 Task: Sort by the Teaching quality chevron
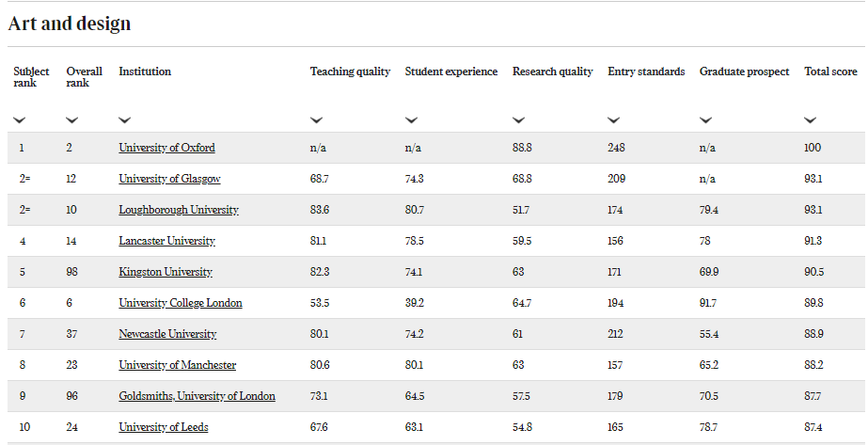316,120
